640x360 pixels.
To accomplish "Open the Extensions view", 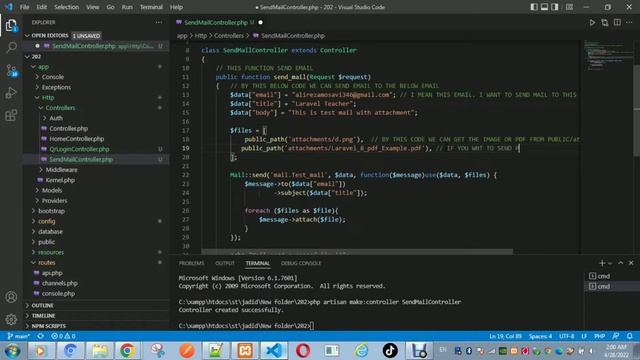I will 11,116.
